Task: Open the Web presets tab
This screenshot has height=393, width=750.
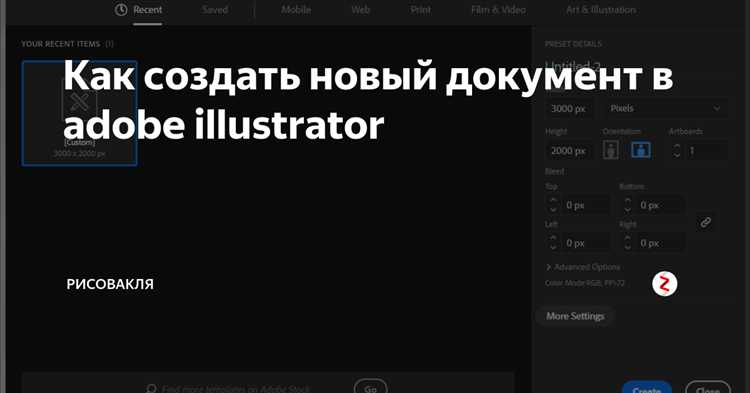Action: (x=360, y=10)
